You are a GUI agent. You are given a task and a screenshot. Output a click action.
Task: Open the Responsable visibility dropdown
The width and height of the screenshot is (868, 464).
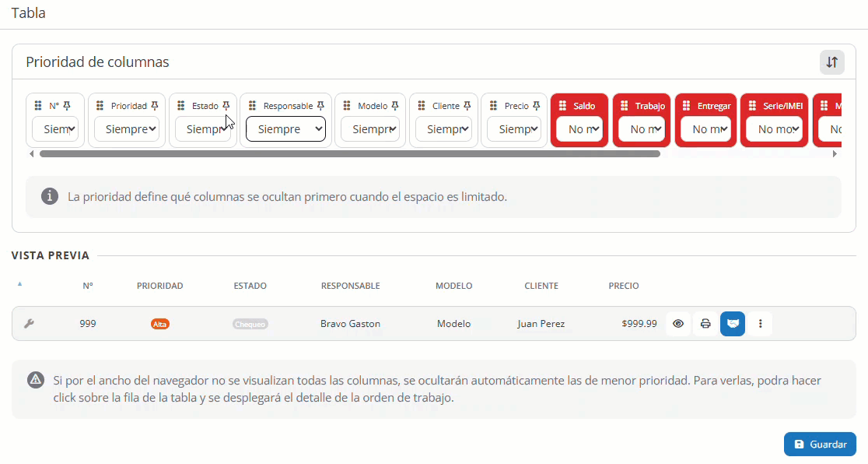[285, 129]
